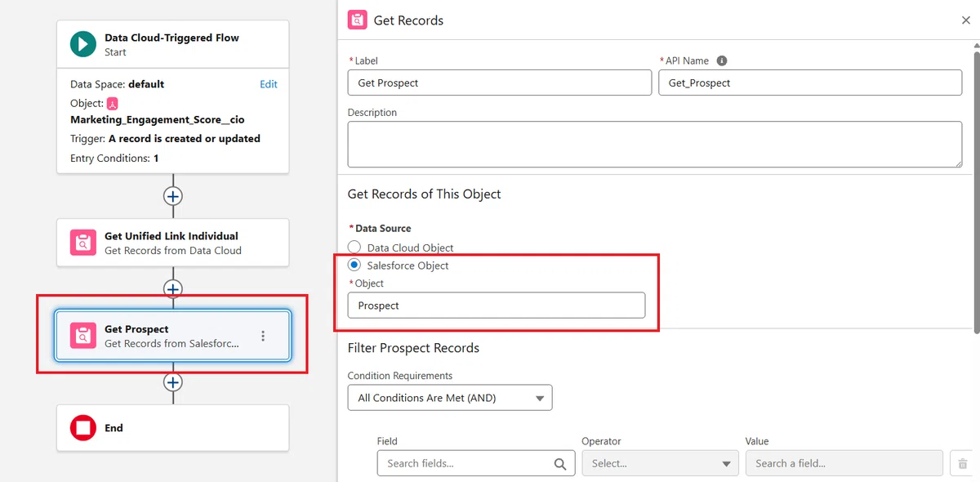Click the Label input field
Viewport: 980px width, 482px height.
pyautogui.click(x=500, y=83)
